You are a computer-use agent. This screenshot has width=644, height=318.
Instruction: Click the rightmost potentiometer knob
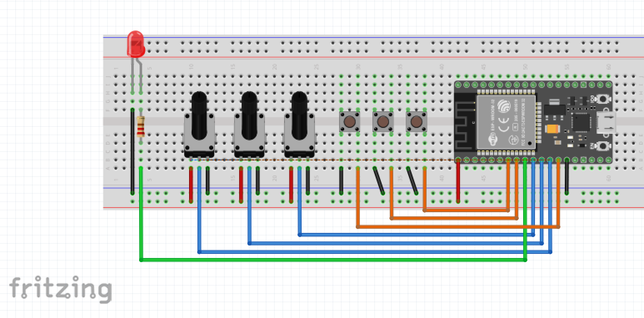[x=299, y=116]
